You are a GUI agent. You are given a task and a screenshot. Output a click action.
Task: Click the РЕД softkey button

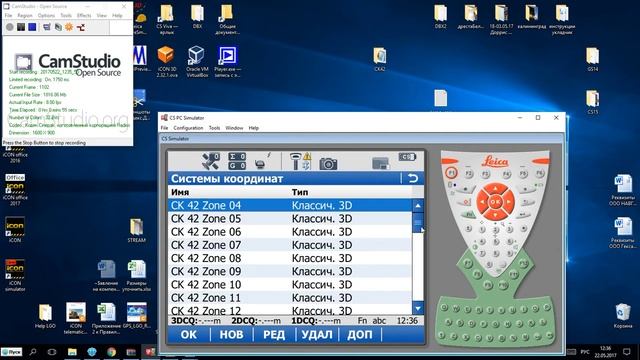coord(274,335)
